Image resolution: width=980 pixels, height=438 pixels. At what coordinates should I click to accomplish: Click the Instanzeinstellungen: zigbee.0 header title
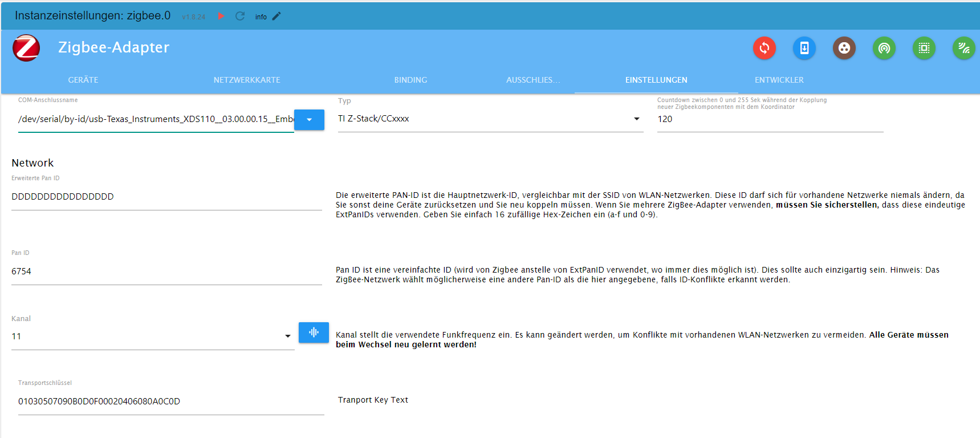point(92,16)
